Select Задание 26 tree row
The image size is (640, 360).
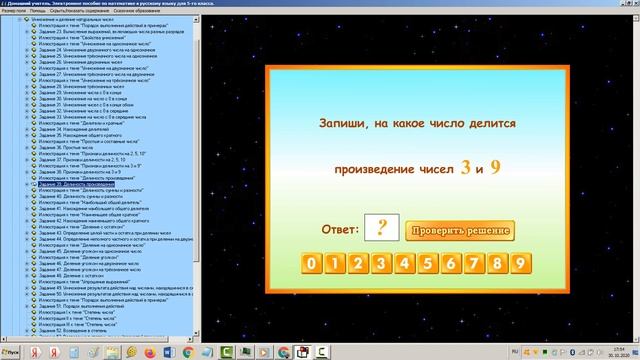tap(80, 62)
